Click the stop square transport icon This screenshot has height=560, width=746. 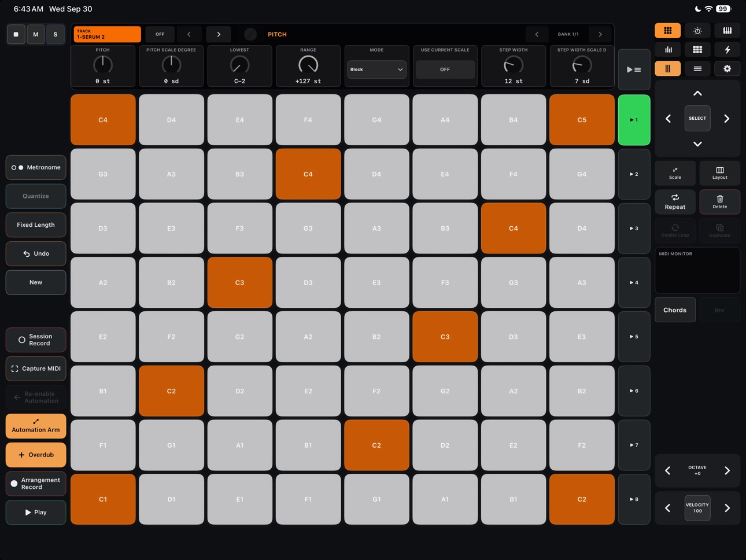[x=16, y=35]
